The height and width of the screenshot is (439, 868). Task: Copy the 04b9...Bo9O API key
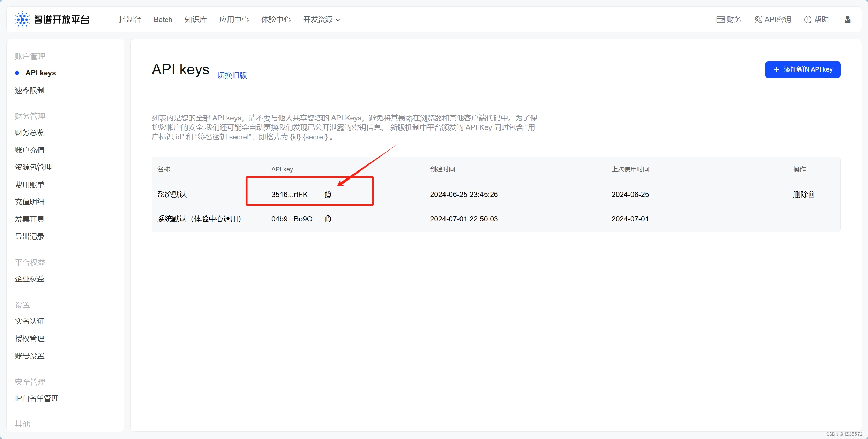tap(328, 219)
